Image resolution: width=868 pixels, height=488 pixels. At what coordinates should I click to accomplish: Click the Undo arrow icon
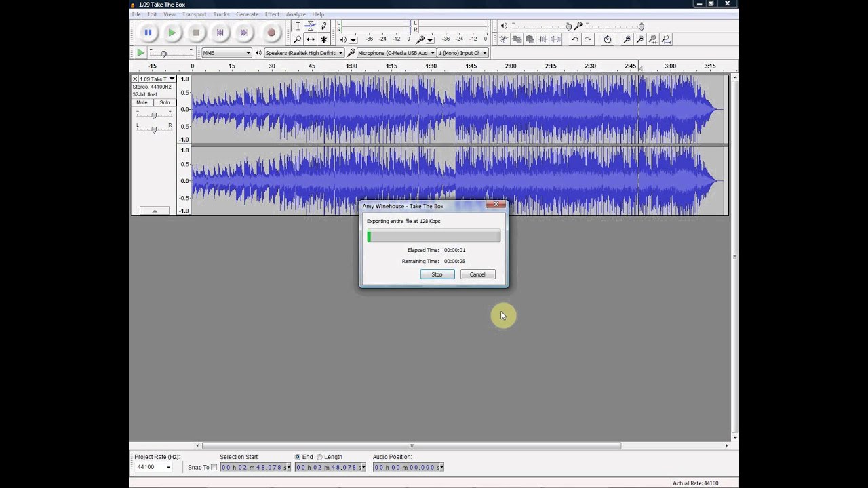click(575, 39)
